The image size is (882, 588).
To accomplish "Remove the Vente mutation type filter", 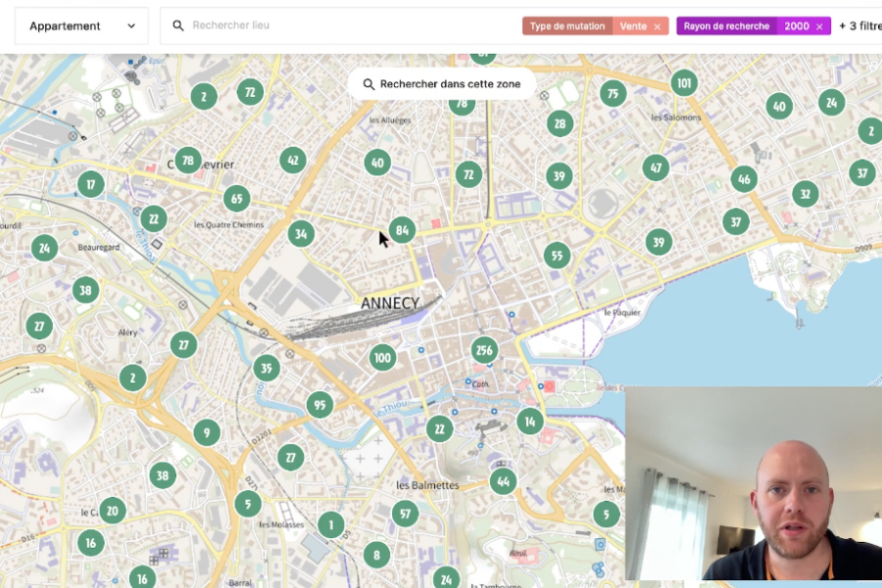I will click(x=657, y=26).
